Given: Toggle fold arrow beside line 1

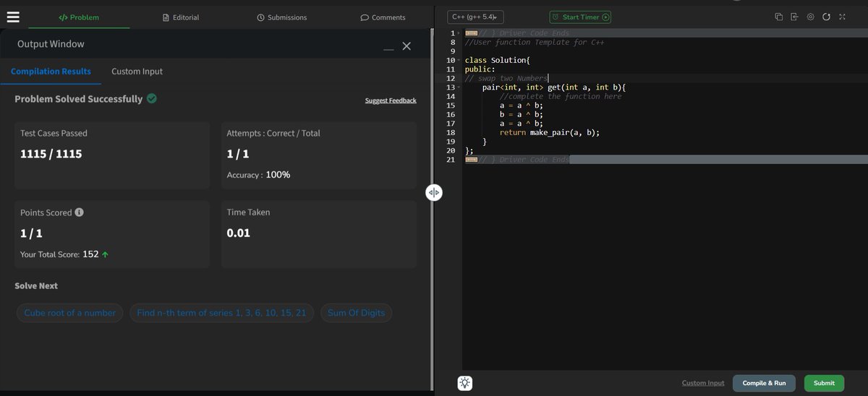Looking at the screenshot, I should pyautogui.click(x=459, y=33).
